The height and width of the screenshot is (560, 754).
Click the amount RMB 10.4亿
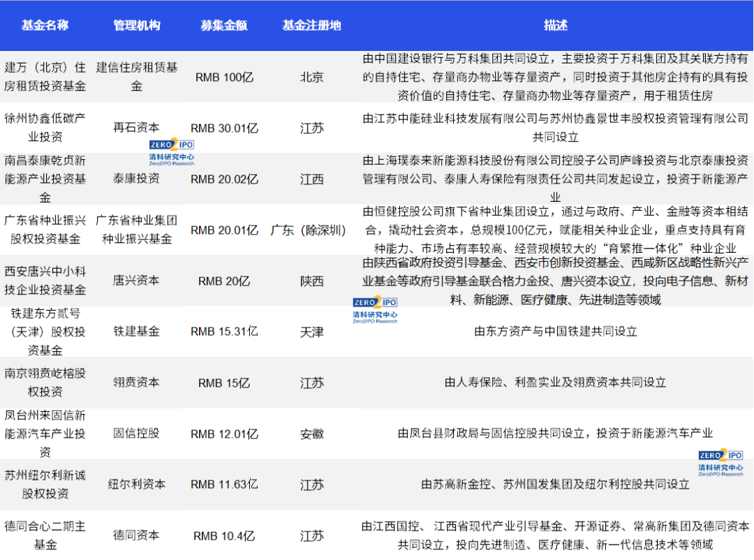pyautogui.click(x=224, y=536)
